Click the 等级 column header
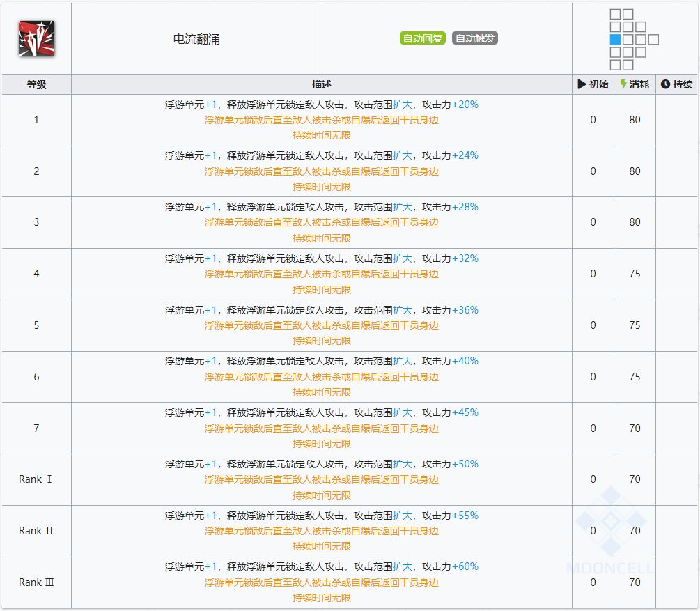 pyautogui.click(x=36, y=84)
